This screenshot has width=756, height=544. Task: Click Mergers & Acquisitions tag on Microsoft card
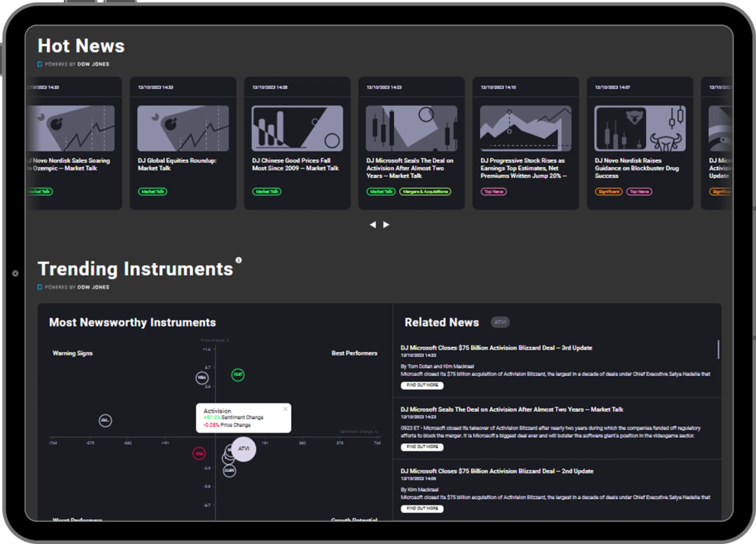tap(425, 192)
